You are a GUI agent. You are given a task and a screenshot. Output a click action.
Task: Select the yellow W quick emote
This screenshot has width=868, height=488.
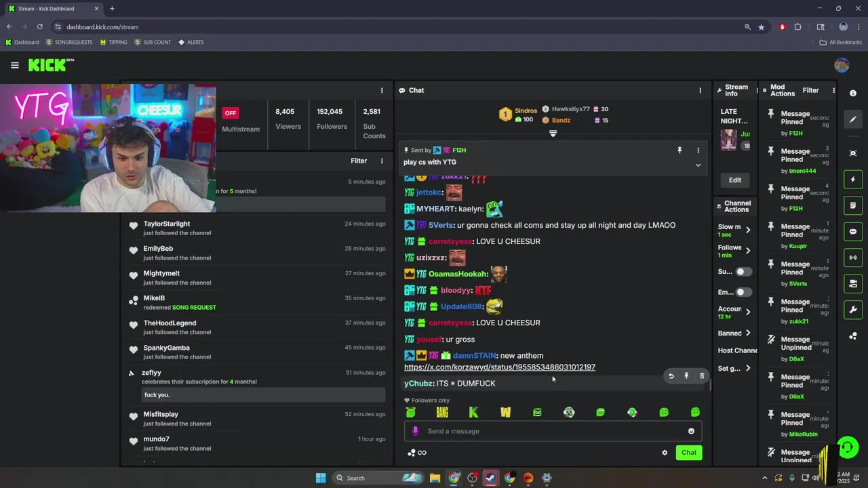tap(505, 412)
